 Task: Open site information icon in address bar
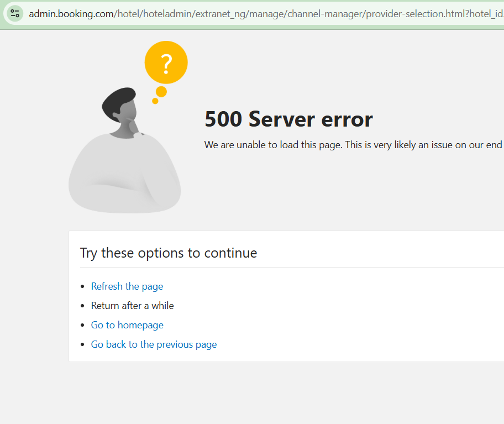(x=15, y=13)
